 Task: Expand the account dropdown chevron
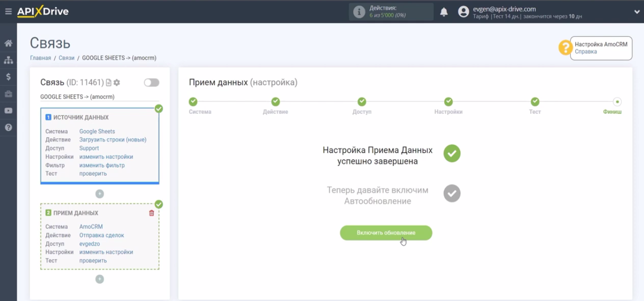(637, 12)
